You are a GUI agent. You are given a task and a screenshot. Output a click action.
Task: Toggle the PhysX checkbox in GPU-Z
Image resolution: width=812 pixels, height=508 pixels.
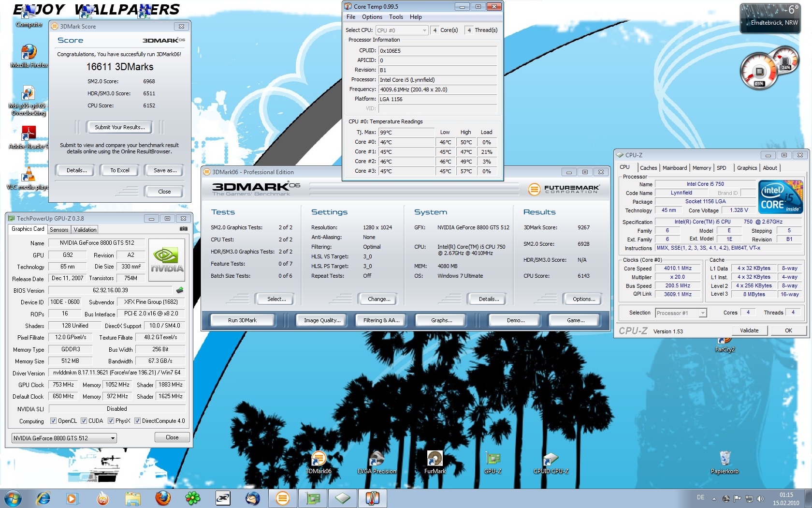coord(111,421)
